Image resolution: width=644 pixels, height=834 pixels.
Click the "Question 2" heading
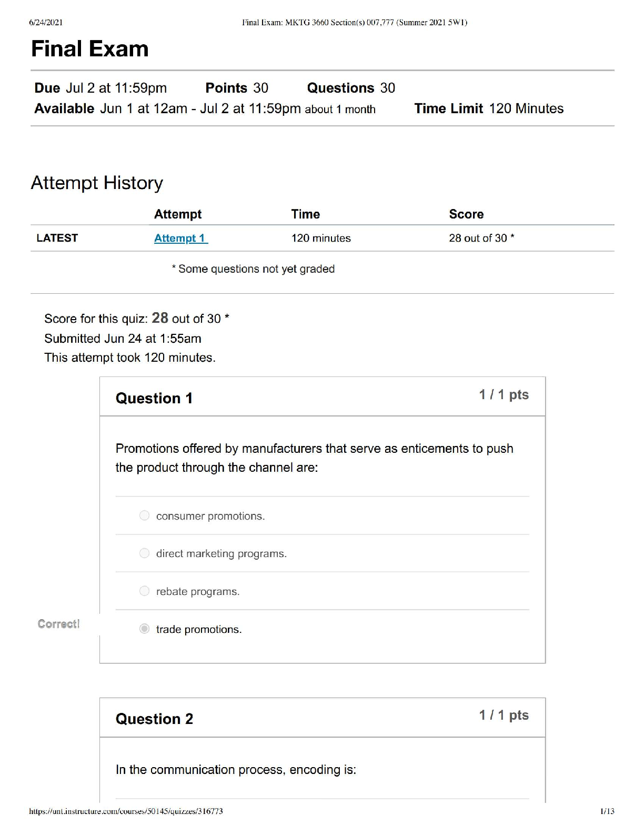[154, 719]
